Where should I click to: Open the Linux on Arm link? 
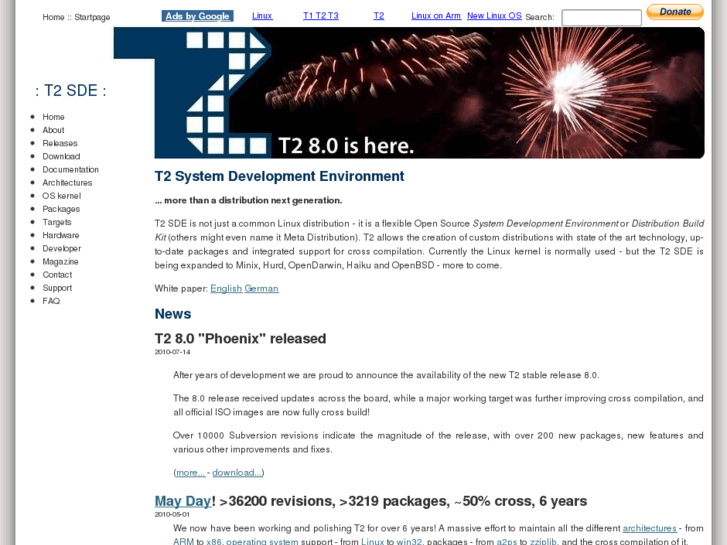pos(436,16)
